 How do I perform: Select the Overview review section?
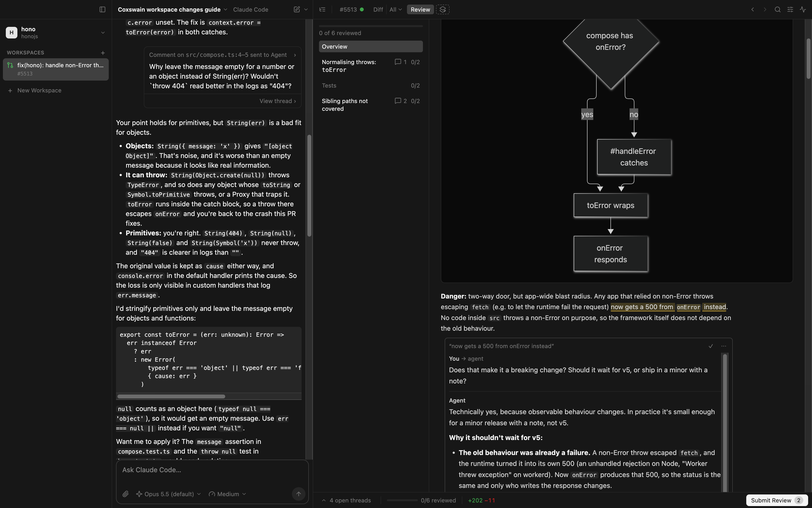pyautogui.click(x=371, y=47)
